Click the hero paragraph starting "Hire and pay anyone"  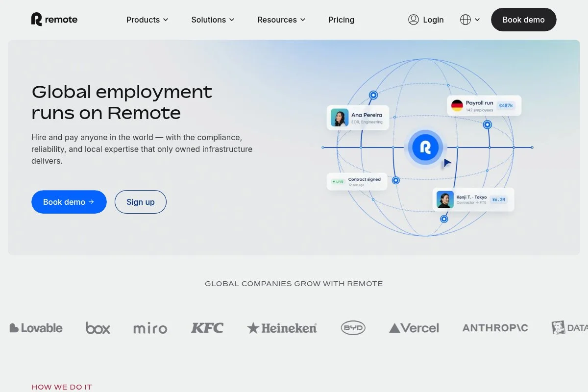tap(142, 149)
